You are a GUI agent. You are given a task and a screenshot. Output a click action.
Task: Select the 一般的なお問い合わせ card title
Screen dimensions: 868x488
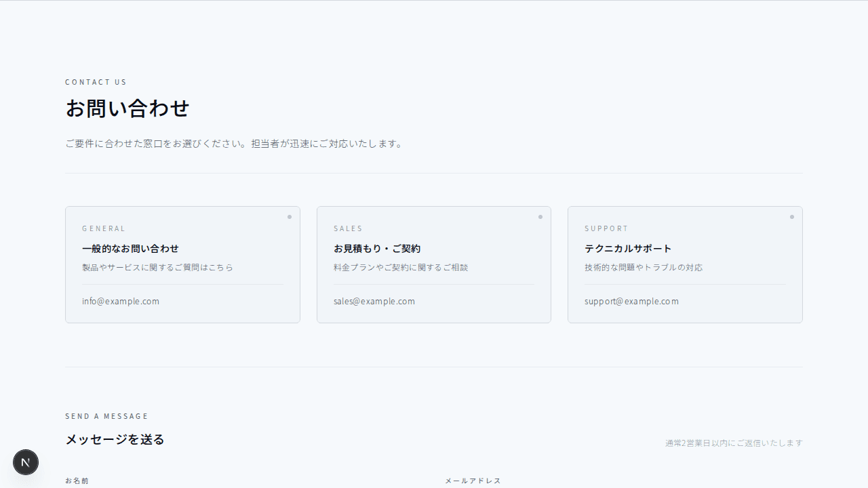point(130,249)
